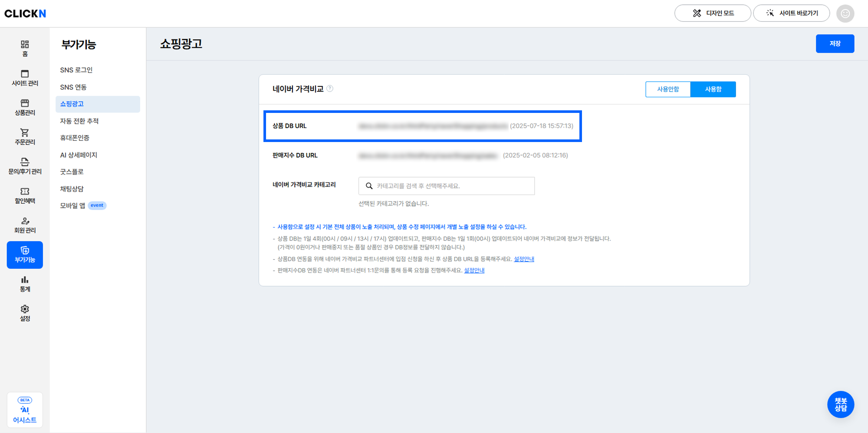
Task: Open AI 상세페이지 menu item
Action: tap(98, 155)
